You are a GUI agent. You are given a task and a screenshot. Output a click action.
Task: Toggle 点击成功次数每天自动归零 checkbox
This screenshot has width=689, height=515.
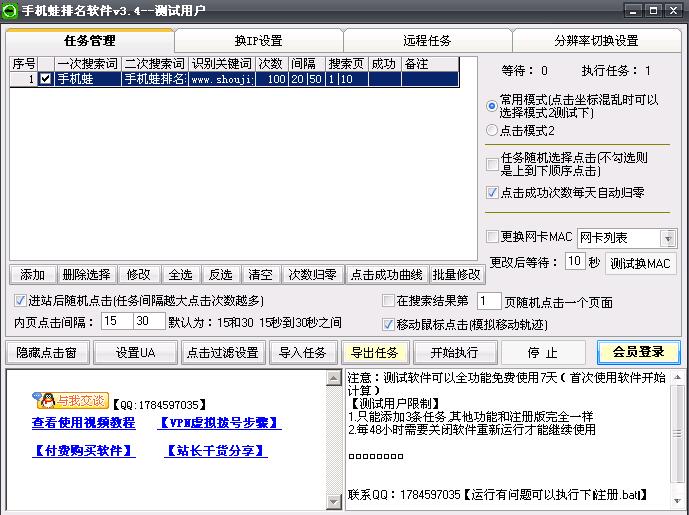492,192
